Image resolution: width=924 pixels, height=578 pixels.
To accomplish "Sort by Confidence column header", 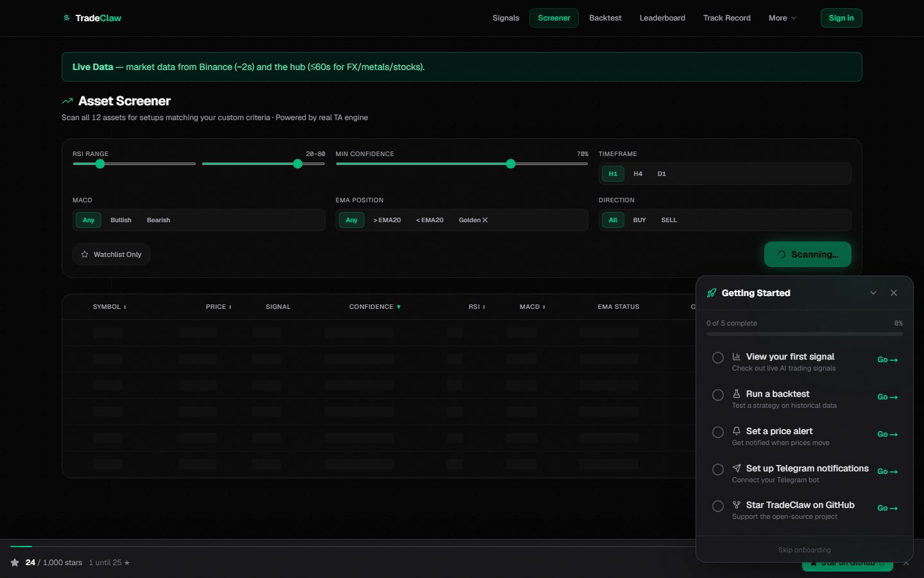I will point(375,307).
